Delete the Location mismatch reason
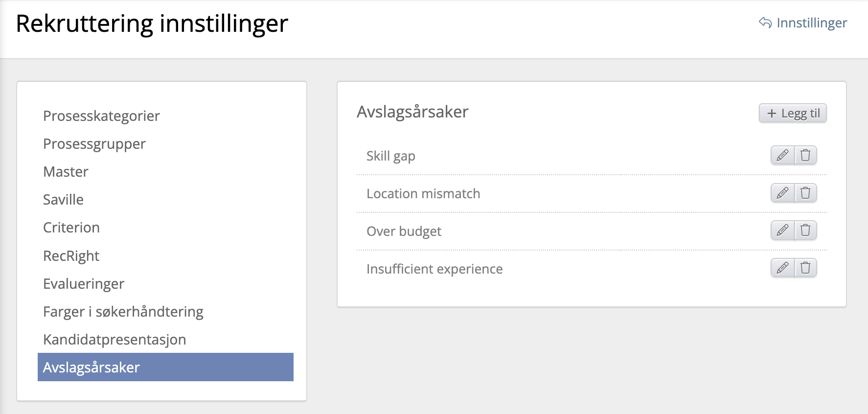The height and width of the screenshot is (414, 868). (x=805, y=193)
